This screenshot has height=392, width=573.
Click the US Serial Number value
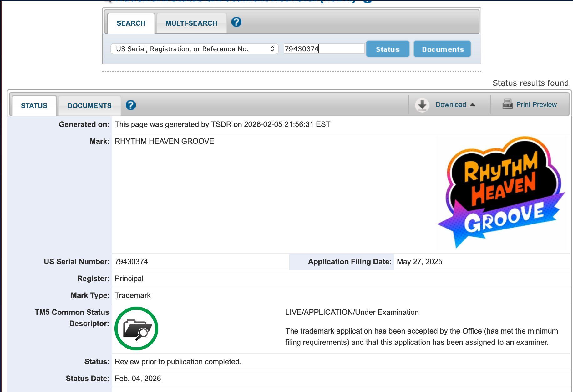point(131,262)
